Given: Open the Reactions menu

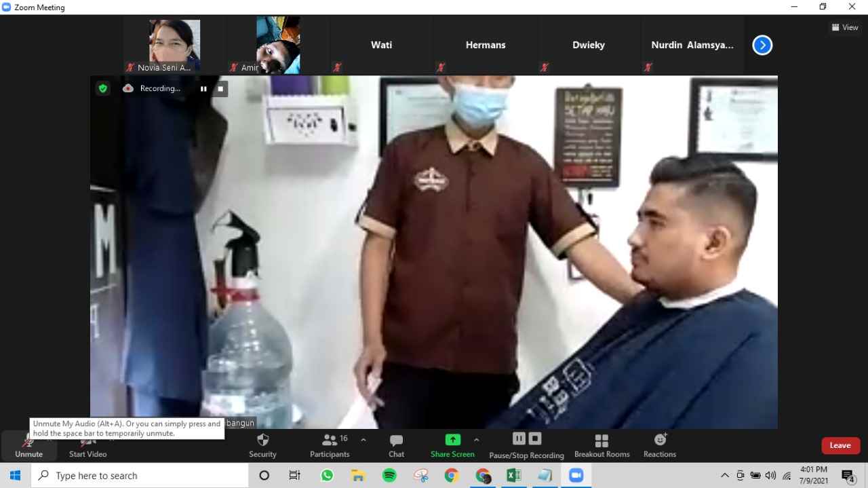Looking at the screenshot, I should point(660,445).
